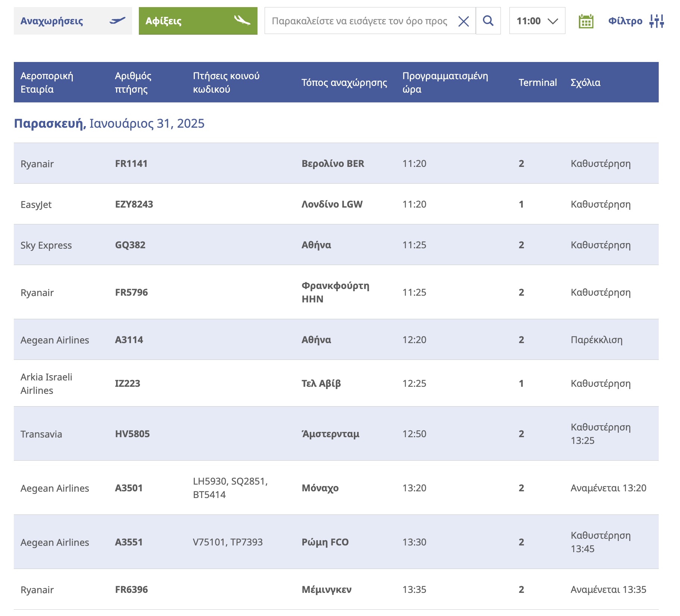The height and width of the screenshot is (616, 680).
Task: Select flight number A3551
Action: tap(129, 542)
